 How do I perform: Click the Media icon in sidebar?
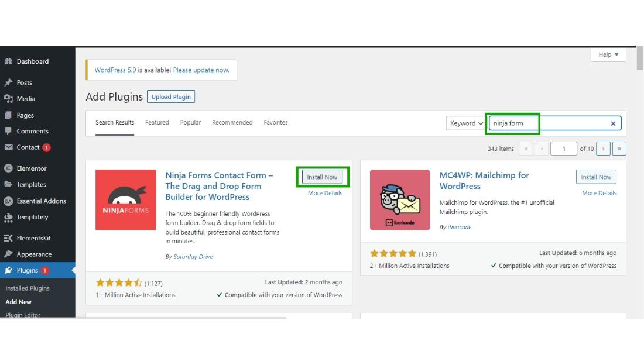tap(8, 98)
